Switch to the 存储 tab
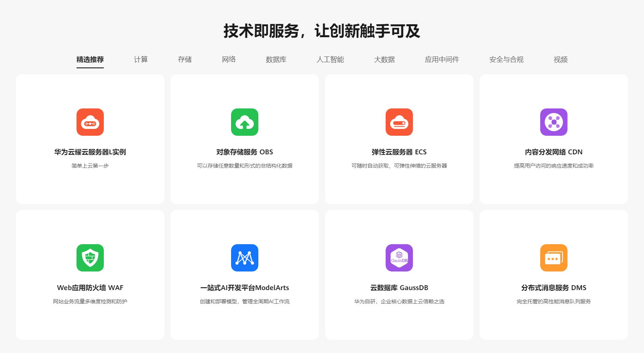 [x=185, y=60]
